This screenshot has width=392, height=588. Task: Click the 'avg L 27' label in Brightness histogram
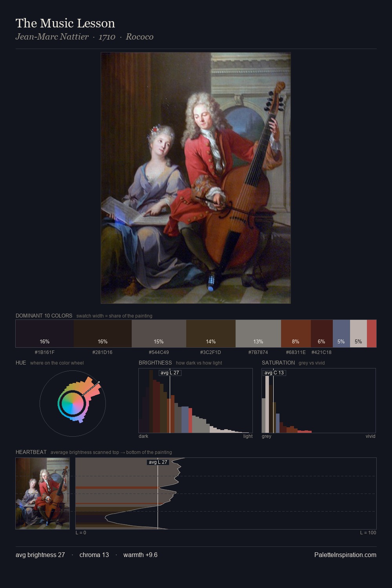click(170, 373)
